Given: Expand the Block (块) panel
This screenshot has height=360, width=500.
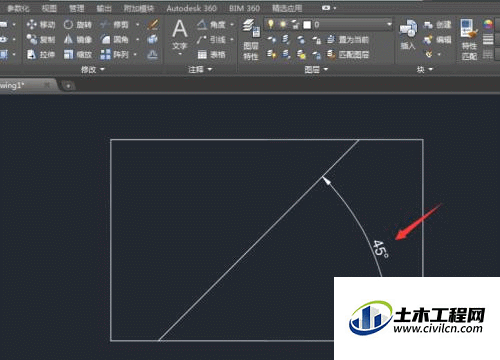Looking at the screenshot, I should click(x=424, y=69).
